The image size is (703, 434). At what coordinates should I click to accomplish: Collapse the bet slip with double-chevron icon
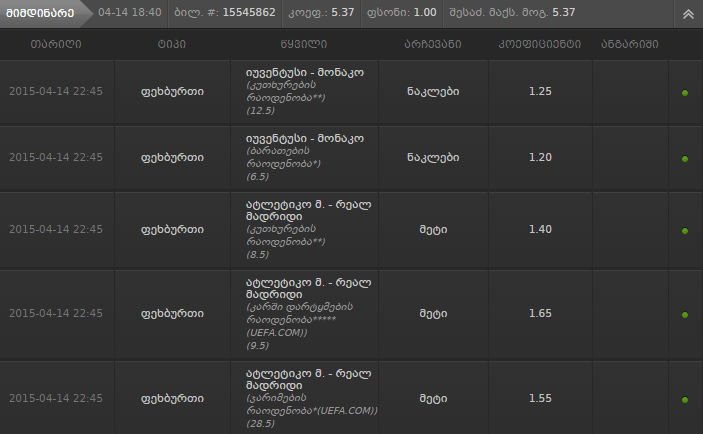688,14
